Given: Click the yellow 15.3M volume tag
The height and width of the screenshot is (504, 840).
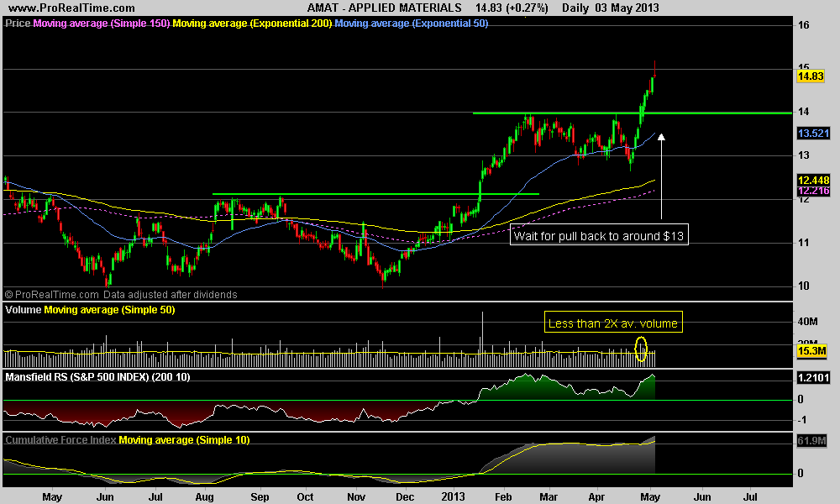Looking at the screenshot, I should pos(811,351).
